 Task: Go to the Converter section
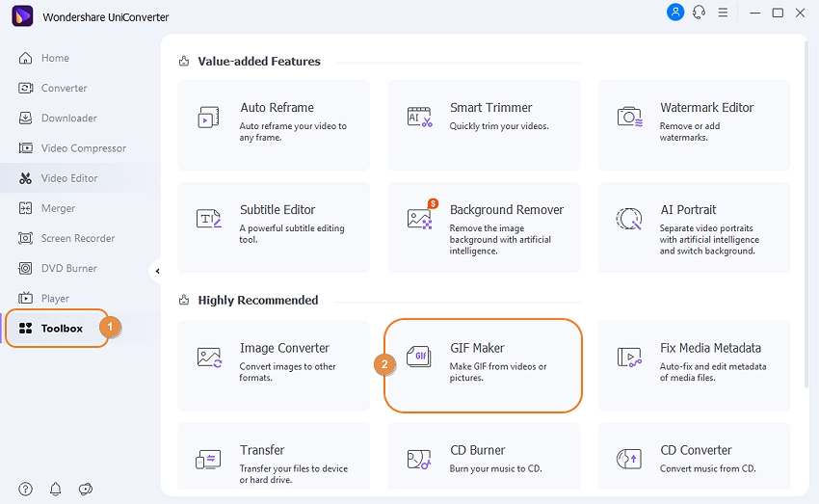coord(64,88)
